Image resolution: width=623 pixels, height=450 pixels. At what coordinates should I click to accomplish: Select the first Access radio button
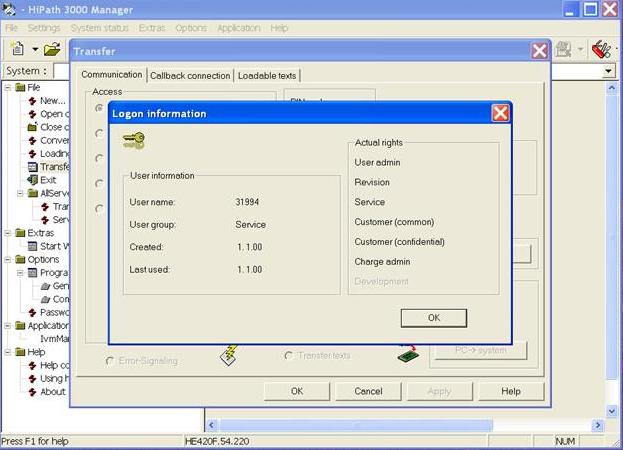pos(99,108)
